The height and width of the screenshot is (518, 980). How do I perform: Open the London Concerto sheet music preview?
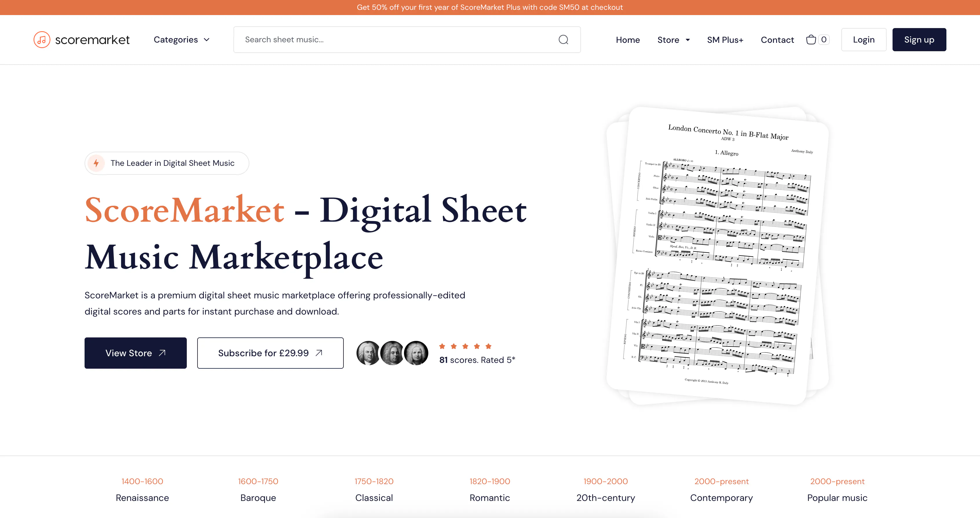[717, 256]
